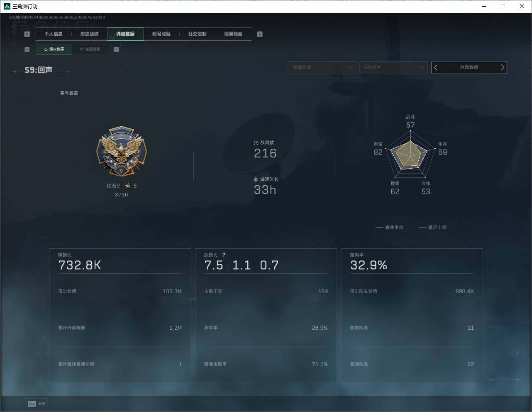Select the 详细数据 tab

click(125, 34)
